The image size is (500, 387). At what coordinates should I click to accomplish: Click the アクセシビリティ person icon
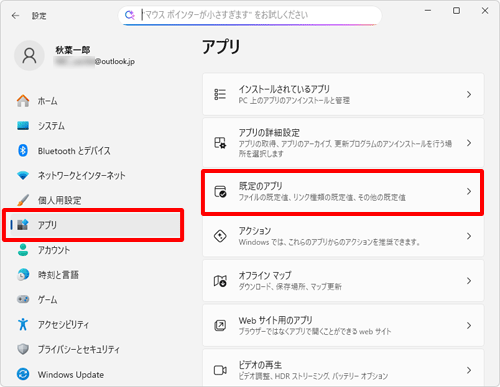point(23,324)
